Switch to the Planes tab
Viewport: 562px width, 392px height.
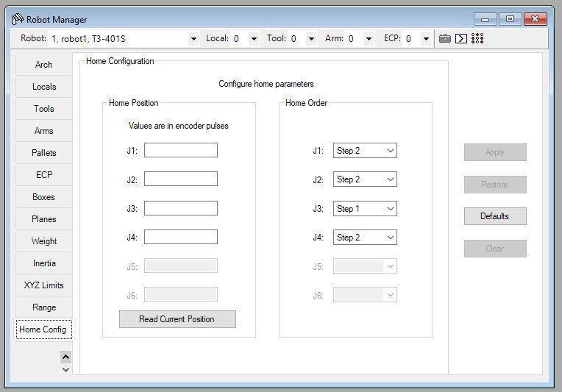click(43, 219)
